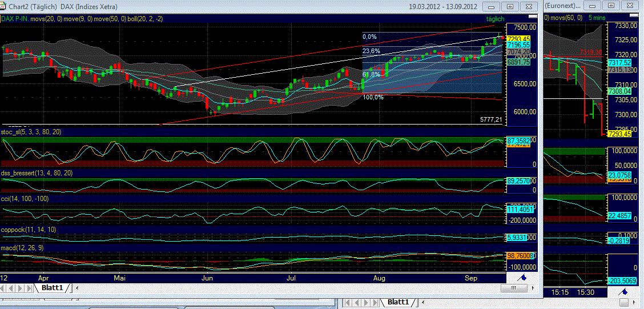Click the 89,2570 dss_bressert value tag
644x309 pixels.
(519, 181)
